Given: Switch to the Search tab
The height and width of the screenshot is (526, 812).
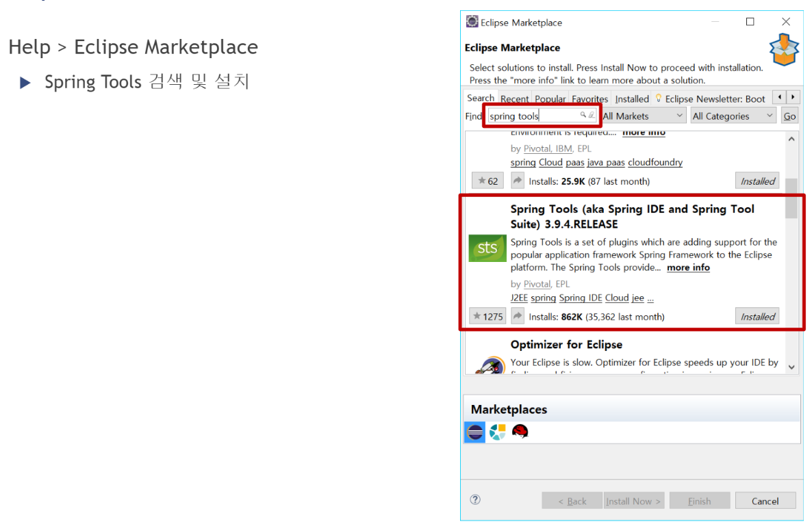Looking at the screenshot, I should coord(480,98).
